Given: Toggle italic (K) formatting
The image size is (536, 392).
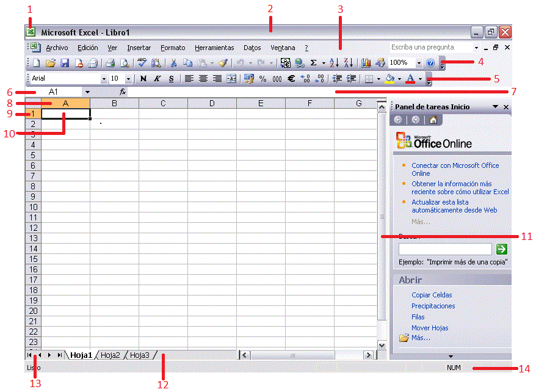Looking at the screenshot, I should click(x=157, y=79).
